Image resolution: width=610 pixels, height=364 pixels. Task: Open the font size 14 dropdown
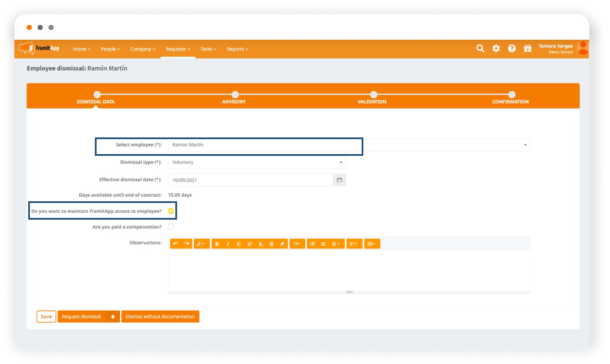(297, 244)
